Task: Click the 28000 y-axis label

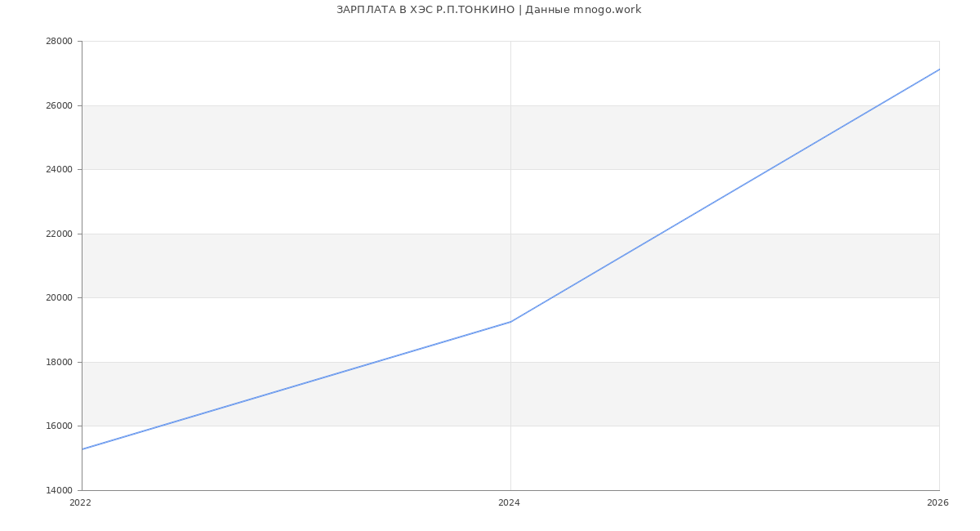Action: tap(58, 42)
